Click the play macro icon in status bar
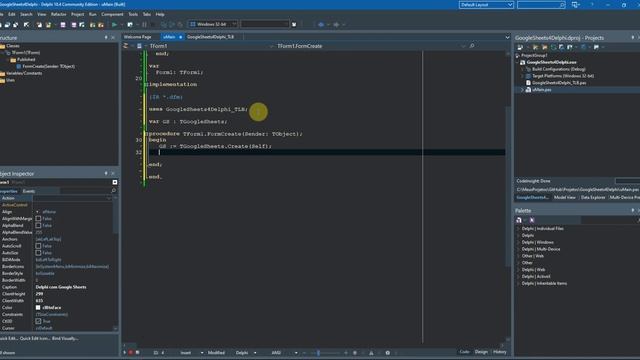The width and height of the screenshot is (640, 360). click(x=125, y=353)
